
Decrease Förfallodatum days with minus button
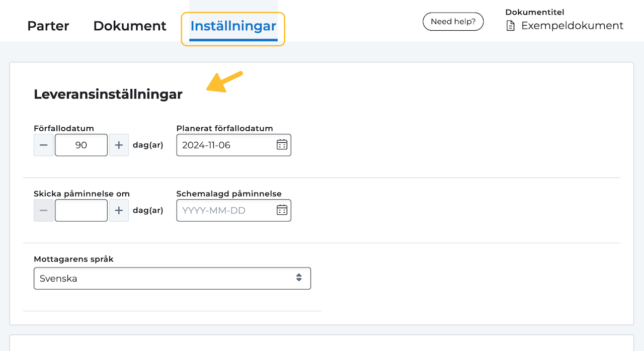tap(44, 145)
